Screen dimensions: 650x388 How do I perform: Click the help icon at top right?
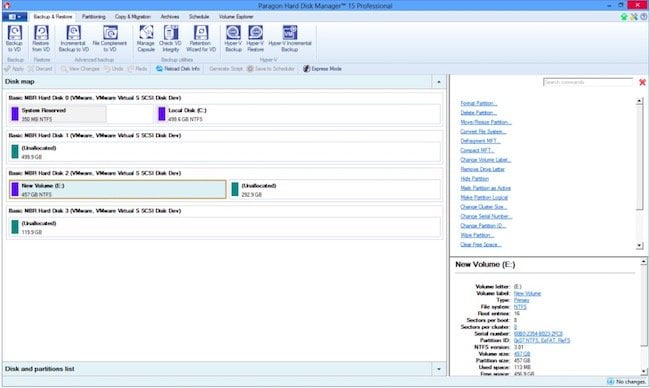644,17
